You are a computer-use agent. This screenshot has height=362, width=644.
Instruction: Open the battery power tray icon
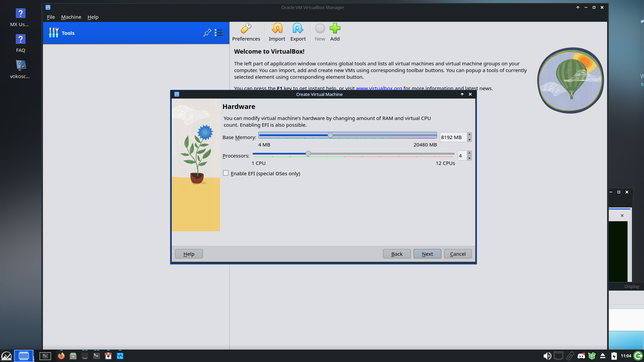[x=614, y=356]
